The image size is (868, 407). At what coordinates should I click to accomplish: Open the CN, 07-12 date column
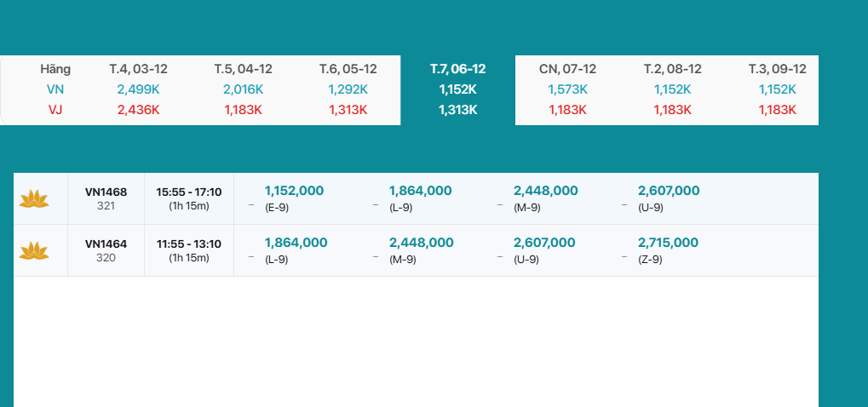point(567,69)
